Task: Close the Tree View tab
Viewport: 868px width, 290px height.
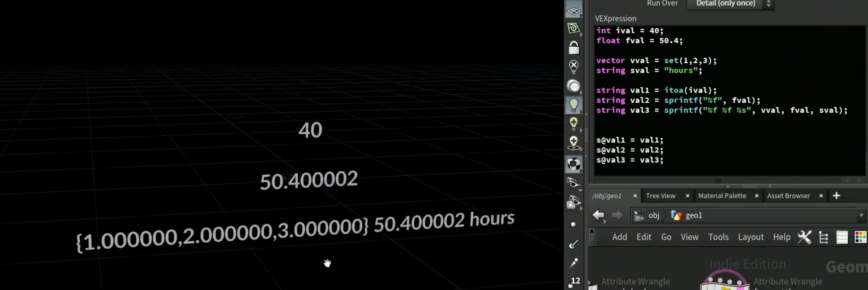Action: click(687, 196)
